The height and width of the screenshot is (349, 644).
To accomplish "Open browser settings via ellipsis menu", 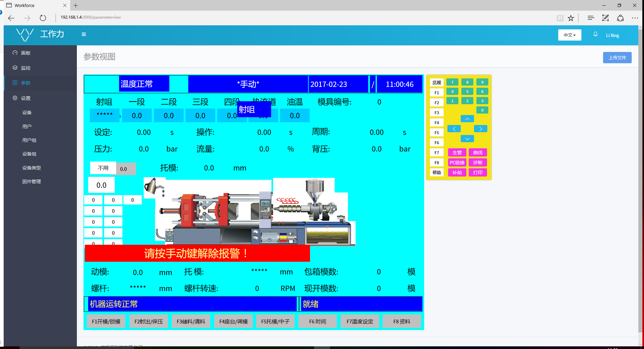I will (635, 18).
